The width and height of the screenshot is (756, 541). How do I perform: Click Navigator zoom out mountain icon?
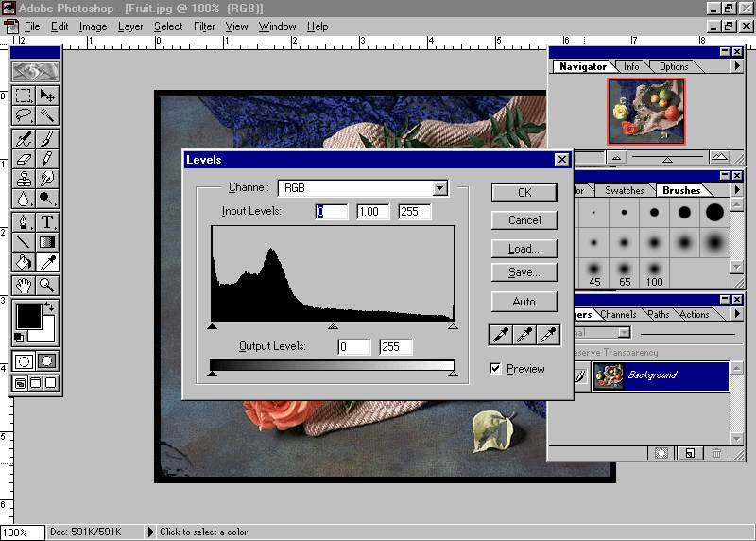pos(616,157)
